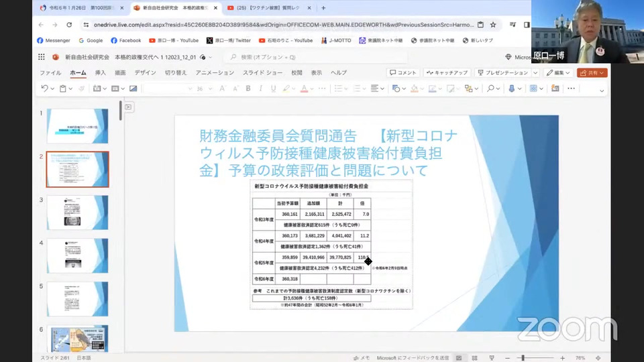Open the app launcher grid icon
The height and width of the screenshot is (362, 644).
pos(42,57)
